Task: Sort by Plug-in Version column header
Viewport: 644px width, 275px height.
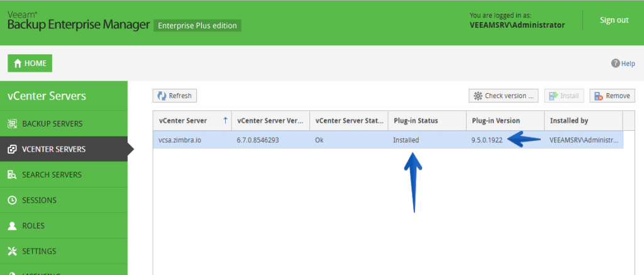Action: coord(506,121)
